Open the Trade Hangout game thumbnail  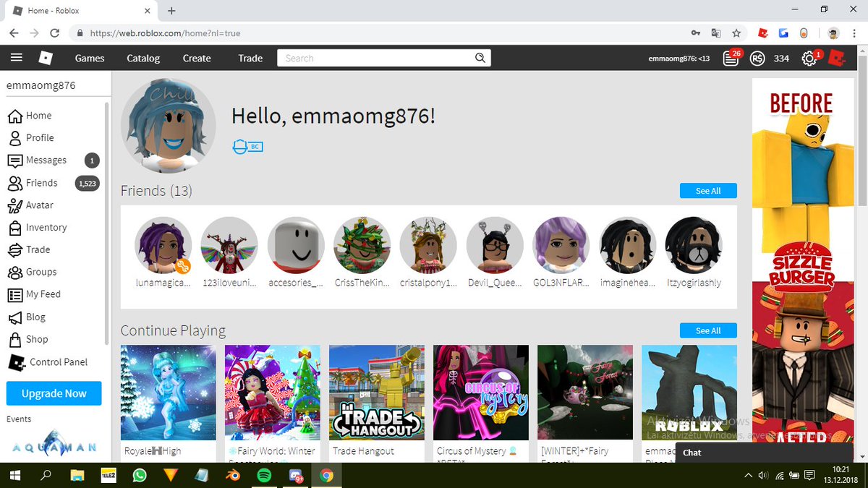tap(377, 393)
